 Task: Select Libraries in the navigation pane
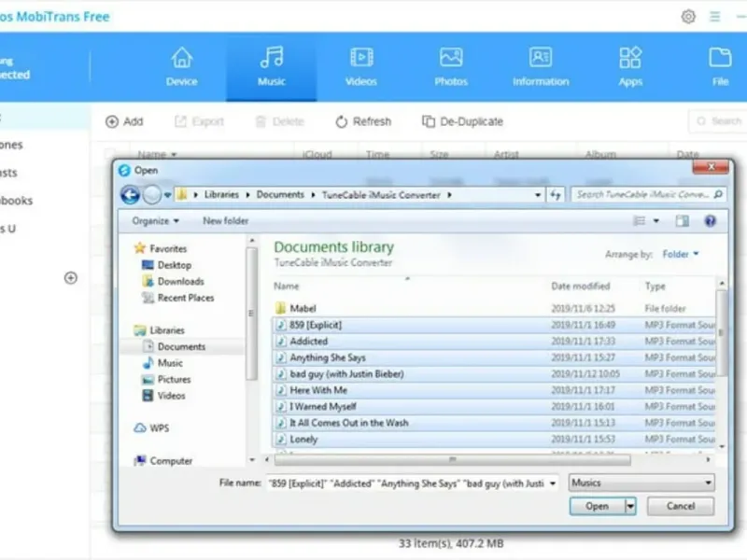[159, 330]
